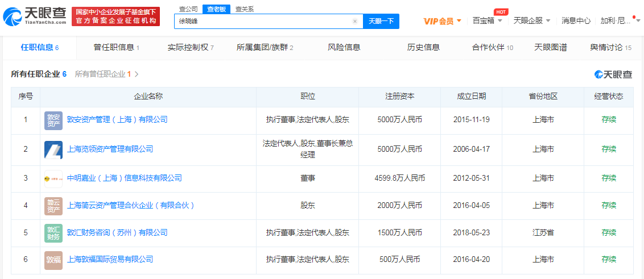
Task: Open 上海简云资产管理合伙企业 link
Action: [x=130, y=206]
